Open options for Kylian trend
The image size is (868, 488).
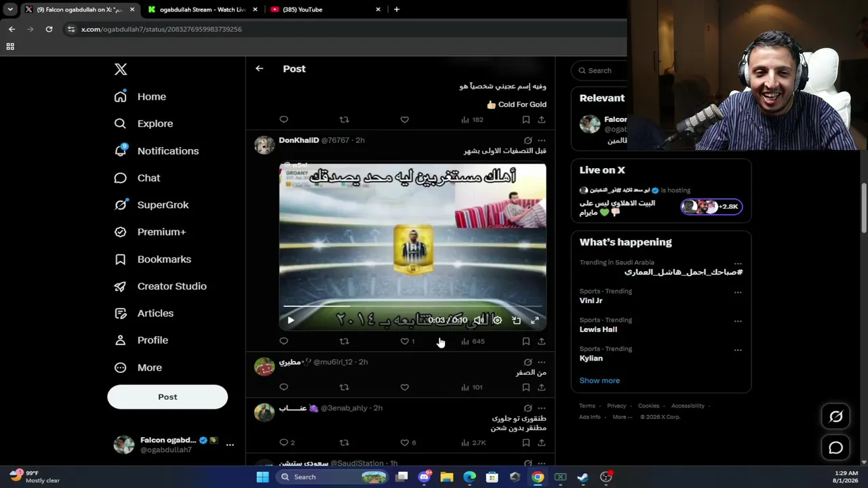pos(738,350)
